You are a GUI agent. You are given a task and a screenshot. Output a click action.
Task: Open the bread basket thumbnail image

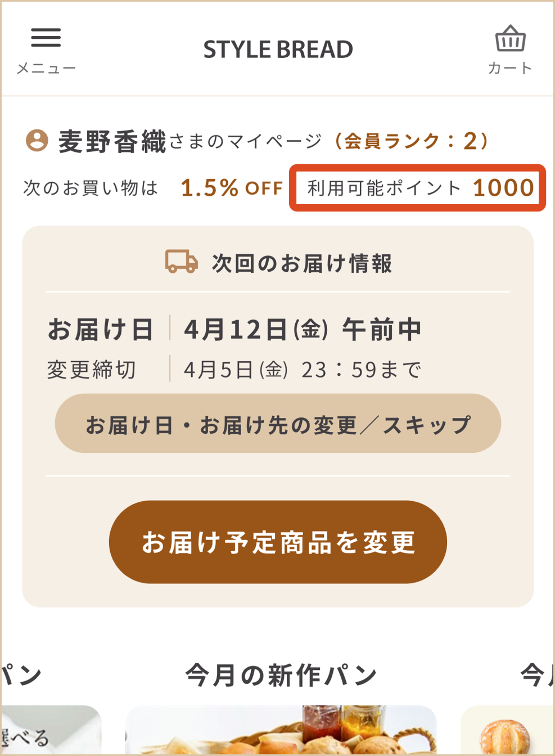click(281, 731)
